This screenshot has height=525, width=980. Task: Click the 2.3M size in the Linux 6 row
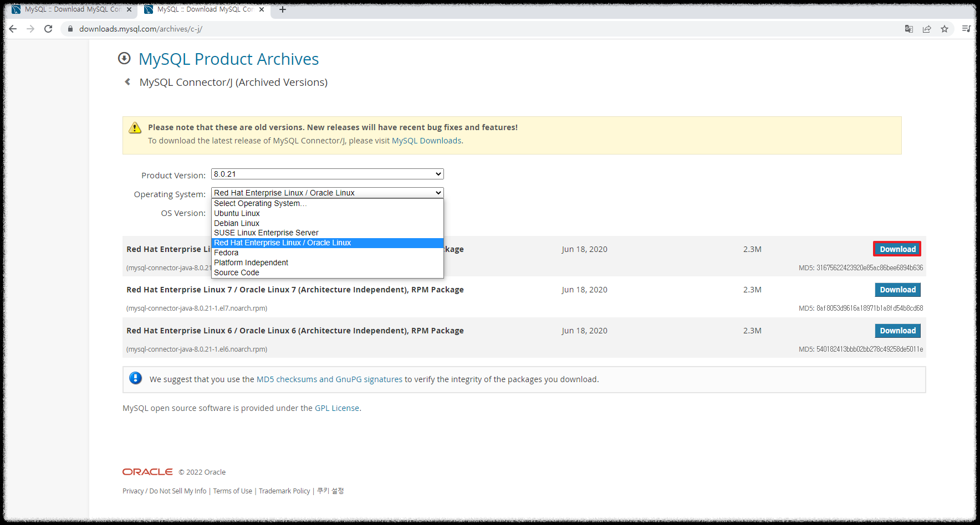[752, 331]
